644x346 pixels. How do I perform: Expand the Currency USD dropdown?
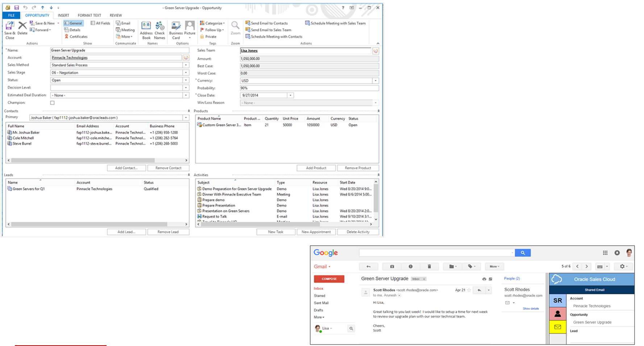pyautogui.click(x=375, y=81)
